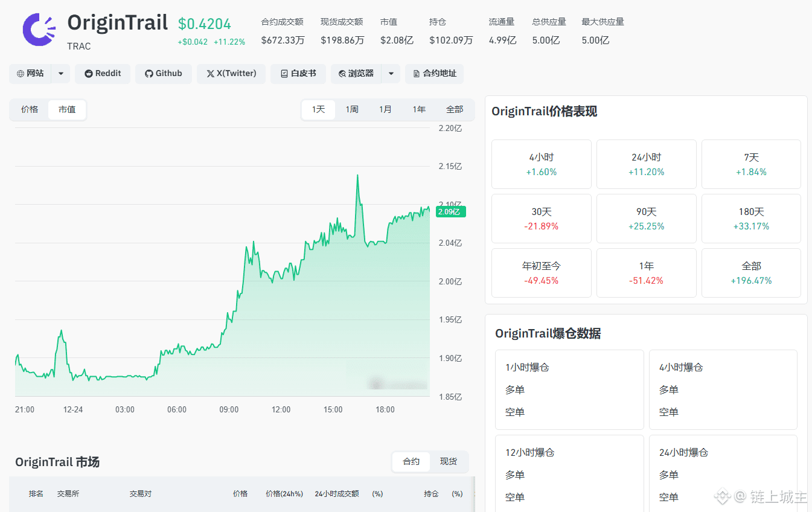Click the green 2.09亿 chart value label

pyautogui.click(x=450, y=212)
